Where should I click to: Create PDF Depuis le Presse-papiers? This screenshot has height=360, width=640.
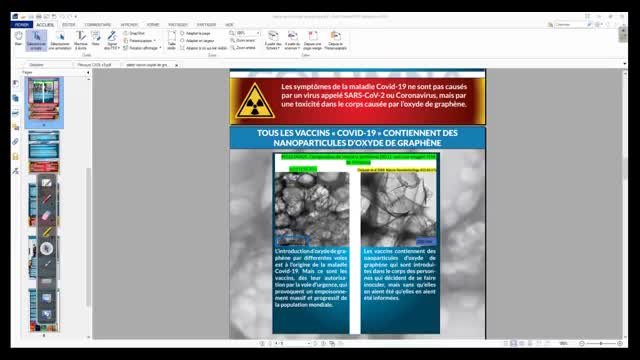[x=336, y=40]
